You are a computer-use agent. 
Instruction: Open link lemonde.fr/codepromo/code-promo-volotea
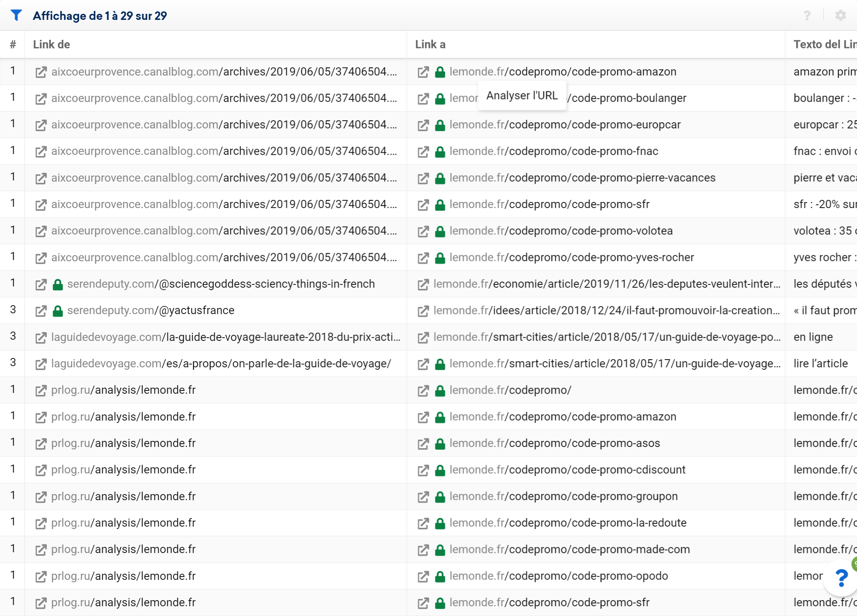click(x=561, y=231)
